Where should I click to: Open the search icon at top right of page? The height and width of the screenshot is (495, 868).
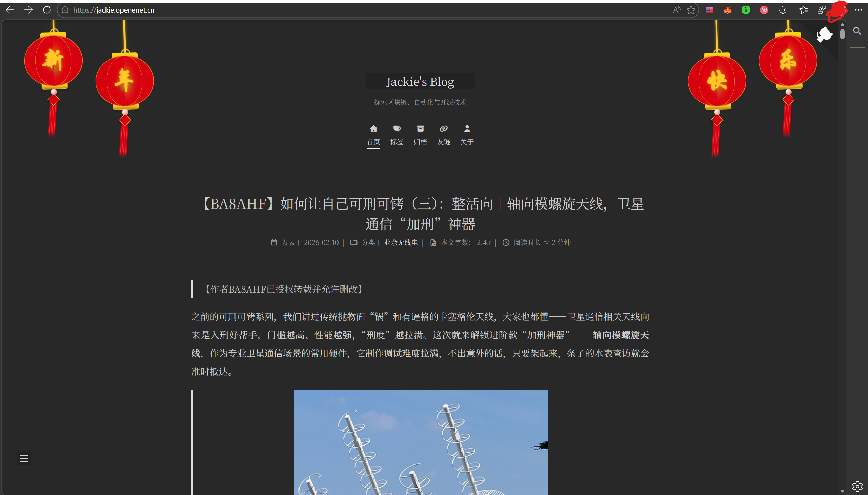[857, 31]
